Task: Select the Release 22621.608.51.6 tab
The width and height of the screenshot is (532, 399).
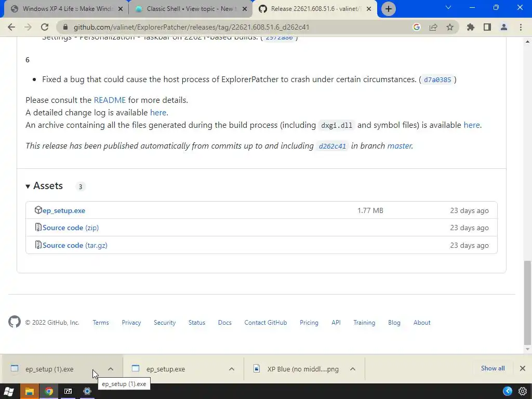Action: [x=315, y=9]
